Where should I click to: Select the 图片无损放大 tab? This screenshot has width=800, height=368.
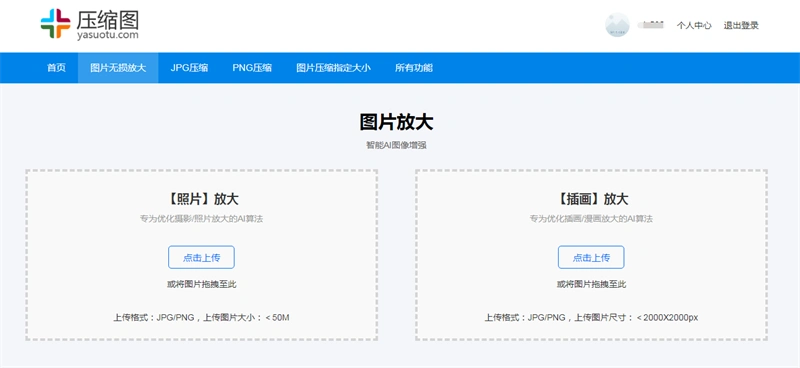(118, 68)
